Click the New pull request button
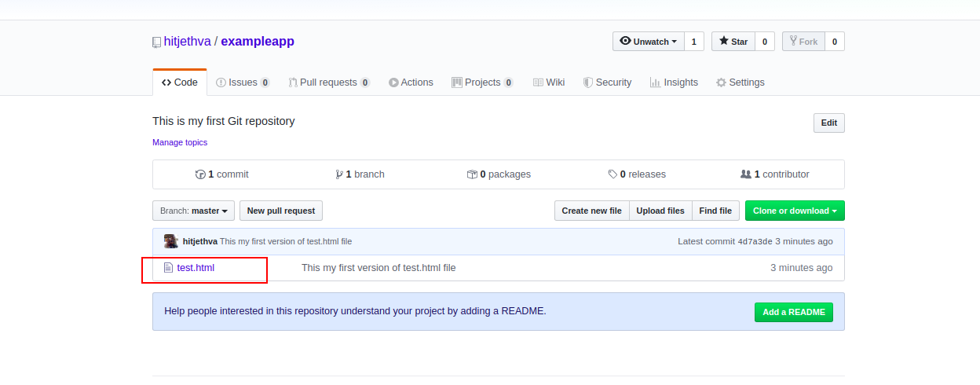Screen dimensions: 980x385 281,211
